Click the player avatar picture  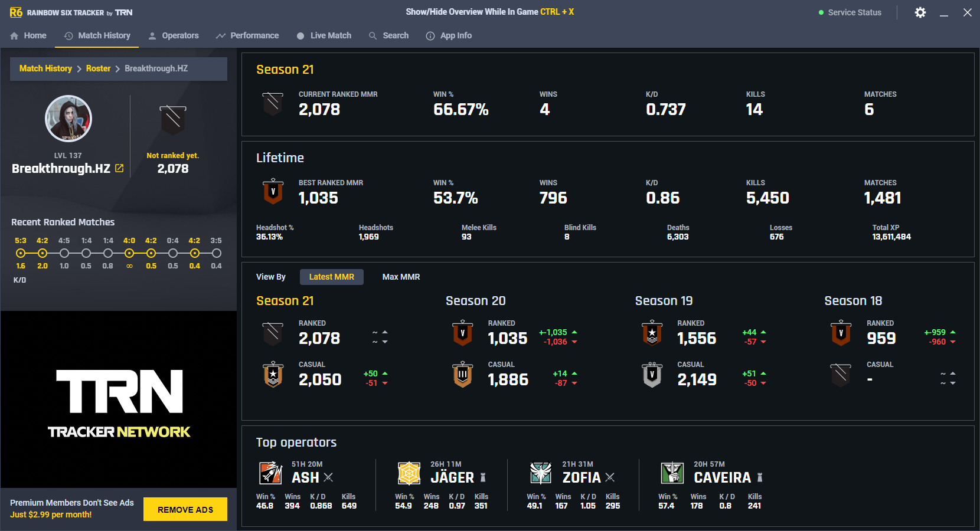68,119
